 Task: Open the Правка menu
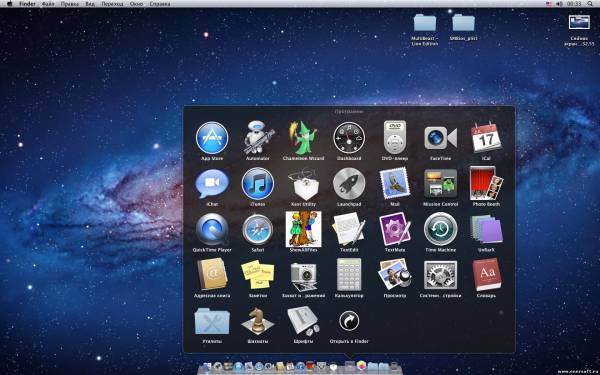[x=70, y=4]
